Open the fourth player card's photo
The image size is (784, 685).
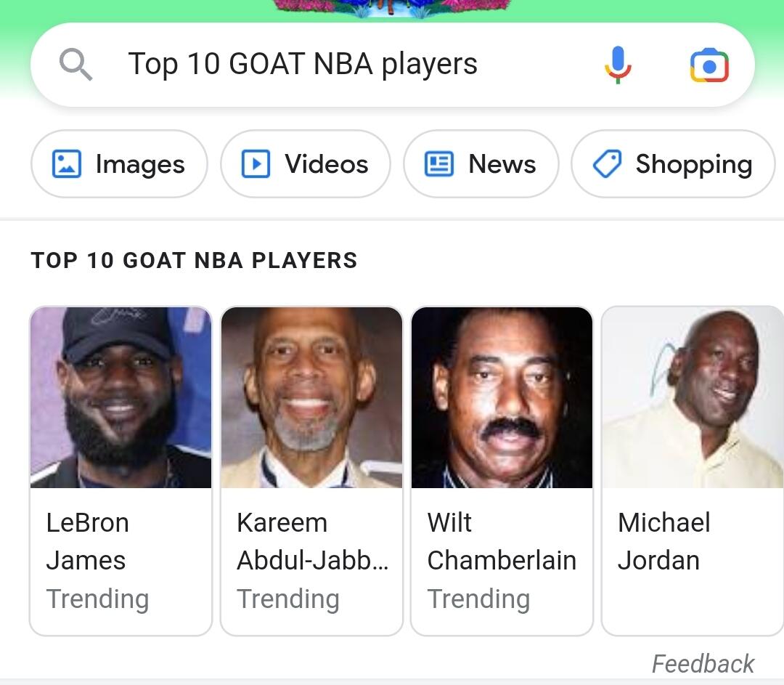coord(693,397)
